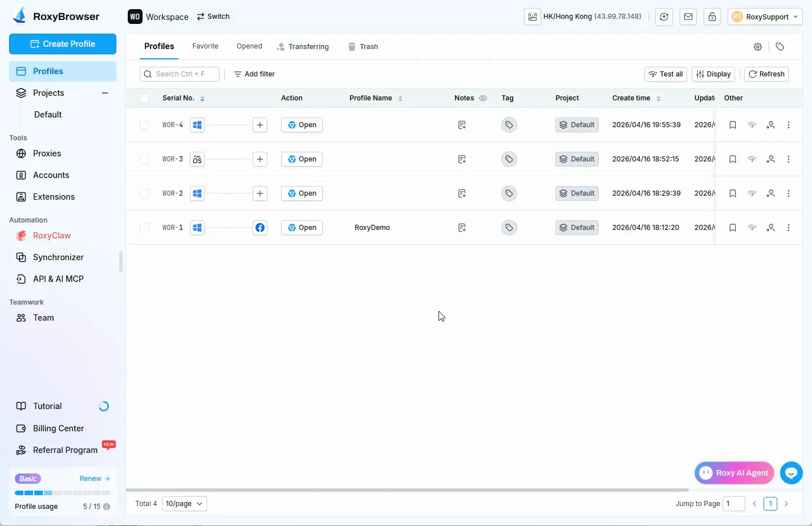Open the Team page
The width and height of the screenshot is (812, 526).
coord(63,318)
